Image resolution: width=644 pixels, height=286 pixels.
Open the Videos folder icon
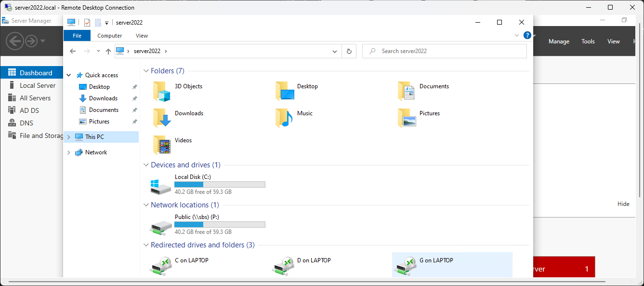(162, 145)
